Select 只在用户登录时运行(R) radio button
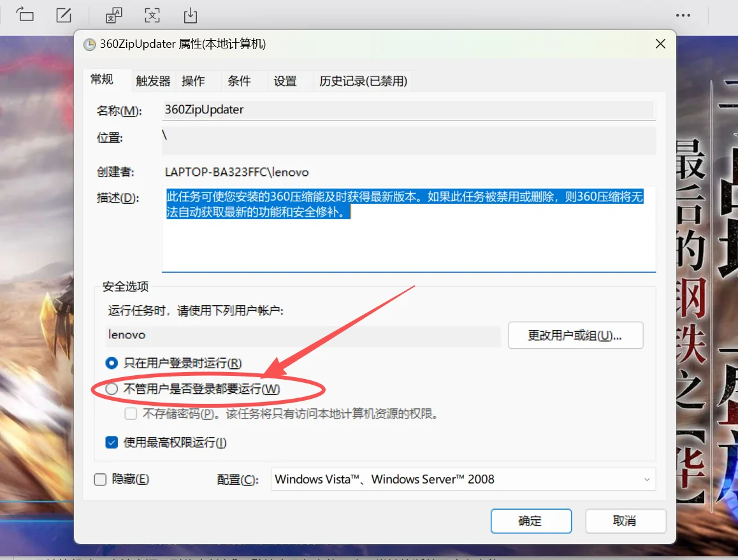Screen dimensions: 738x560 coord(112,363)
